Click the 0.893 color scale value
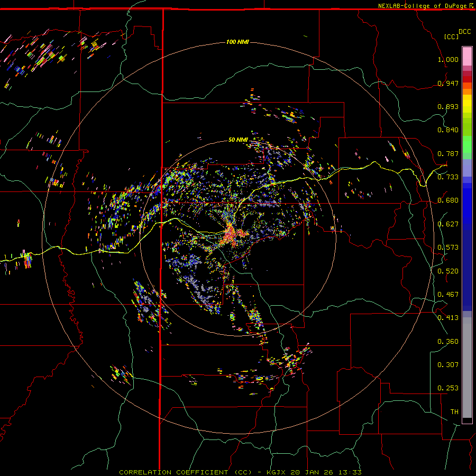 448,106
